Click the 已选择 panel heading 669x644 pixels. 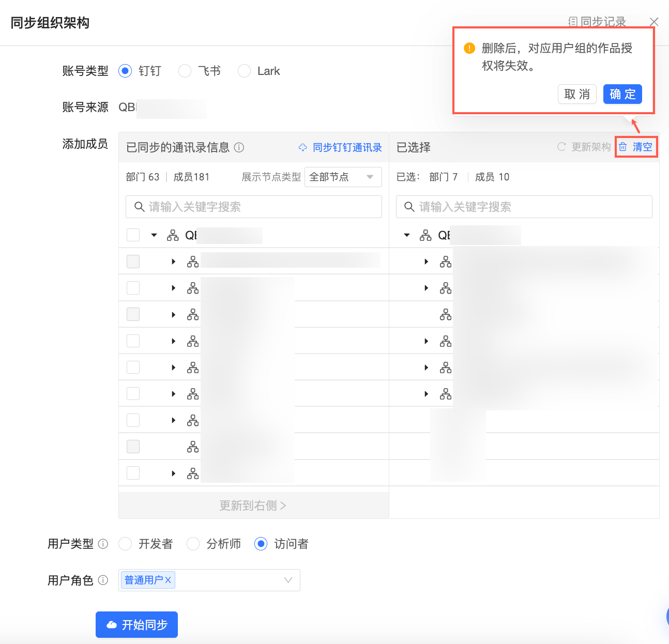(x=414, y=147)
